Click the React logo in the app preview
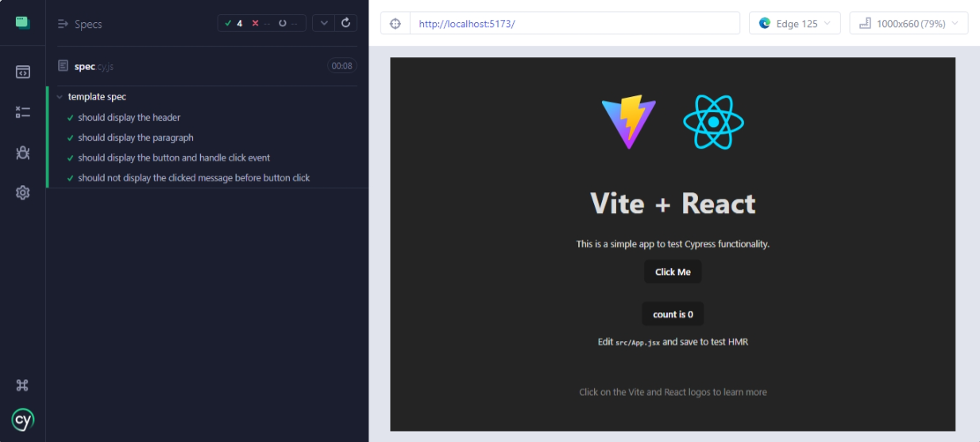980x442 pixels. click(x=713, y=122)
